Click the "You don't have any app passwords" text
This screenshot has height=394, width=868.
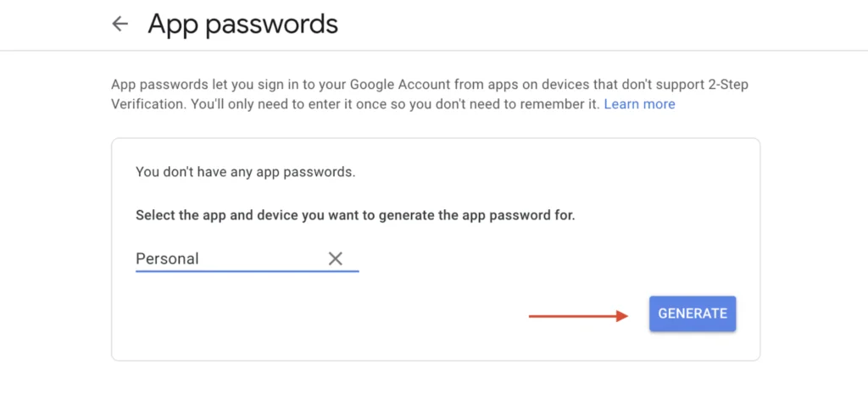point(245,172)
